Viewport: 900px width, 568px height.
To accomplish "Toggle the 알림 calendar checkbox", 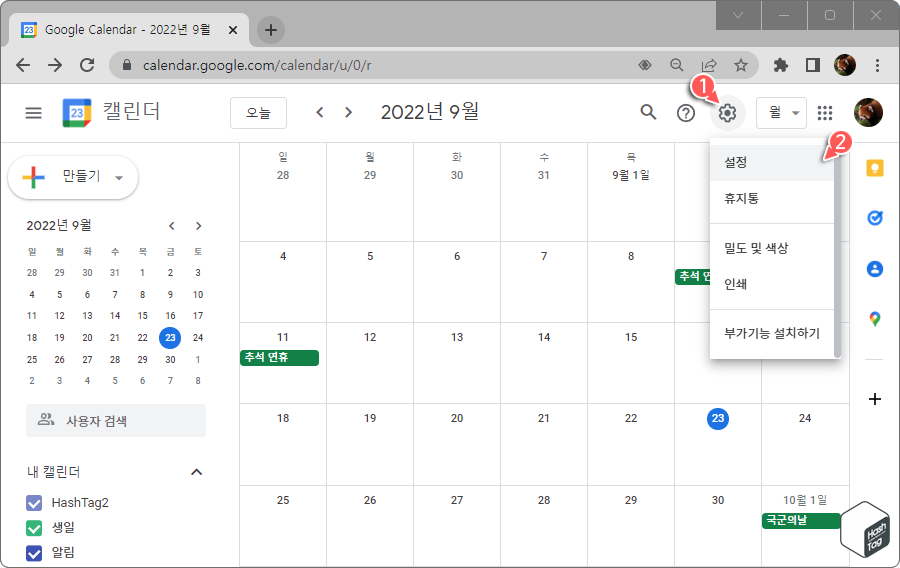I will click(x=34, y=553).
